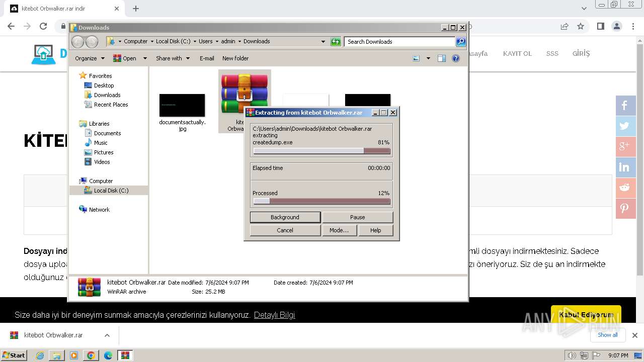This screenshot has width=644, height=362.
Task: Select the kitebot Orbwalker WinRAR file icon
Action: (245, 94)
